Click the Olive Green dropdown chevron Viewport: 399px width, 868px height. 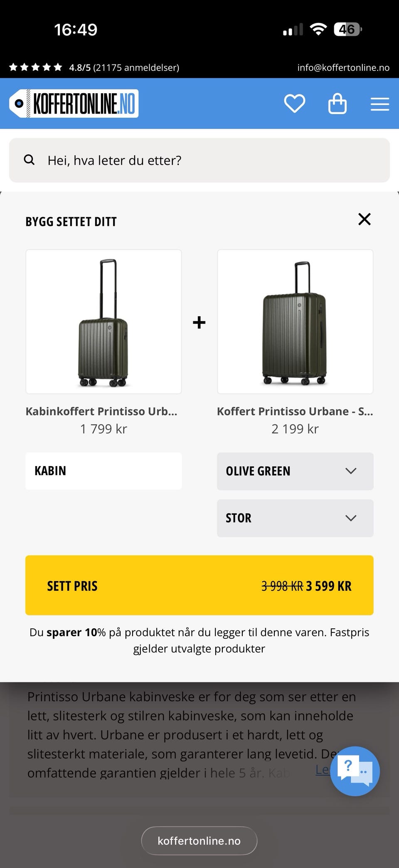click(351, 471)
